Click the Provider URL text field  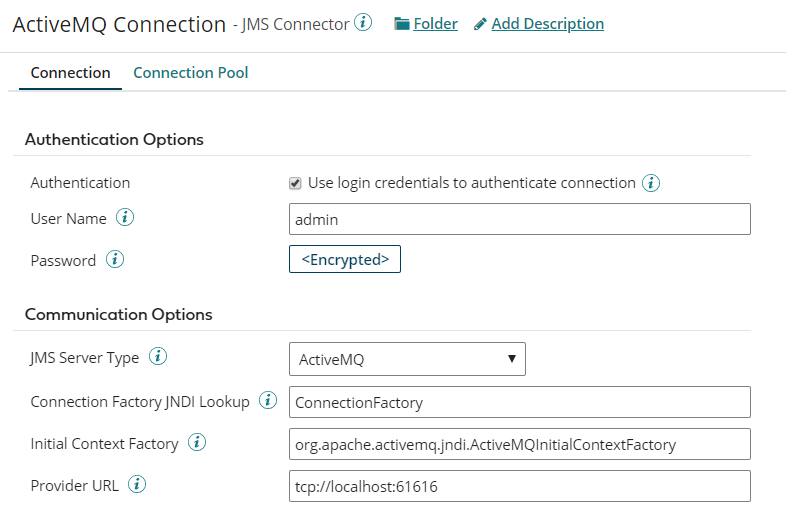(x=519, y=486)
